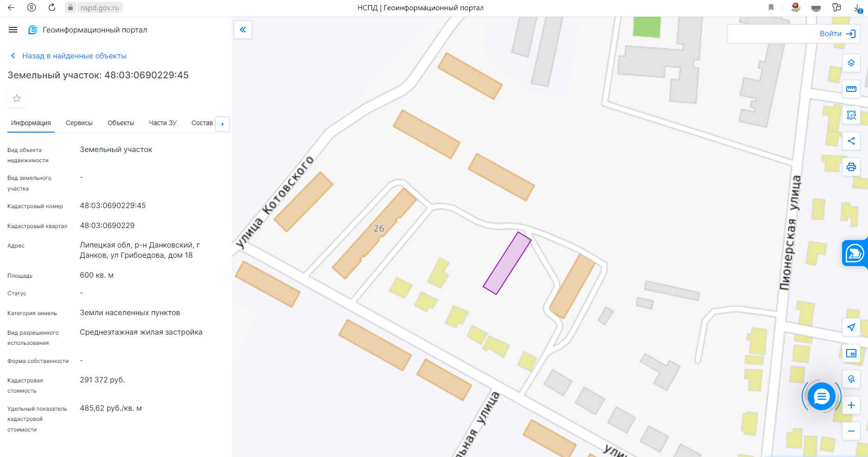868x457 pixels.
Task: Switch to the Части ЗУ tab
Action: pos(163,123)
